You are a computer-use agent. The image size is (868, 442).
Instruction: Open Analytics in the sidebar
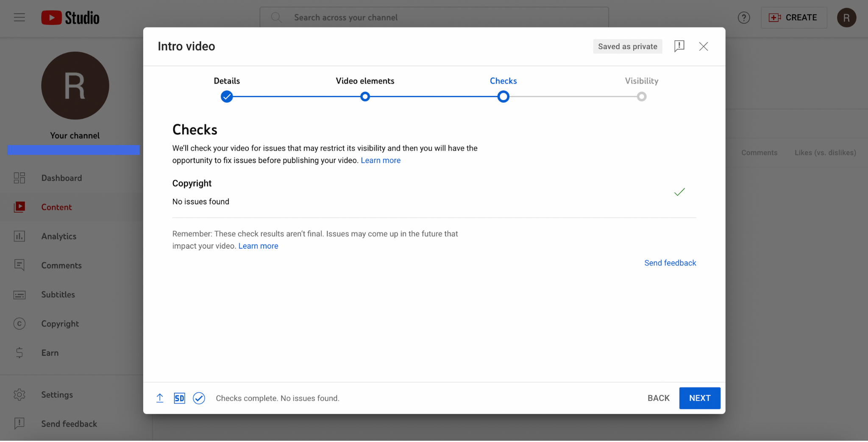tap(58, 236)
